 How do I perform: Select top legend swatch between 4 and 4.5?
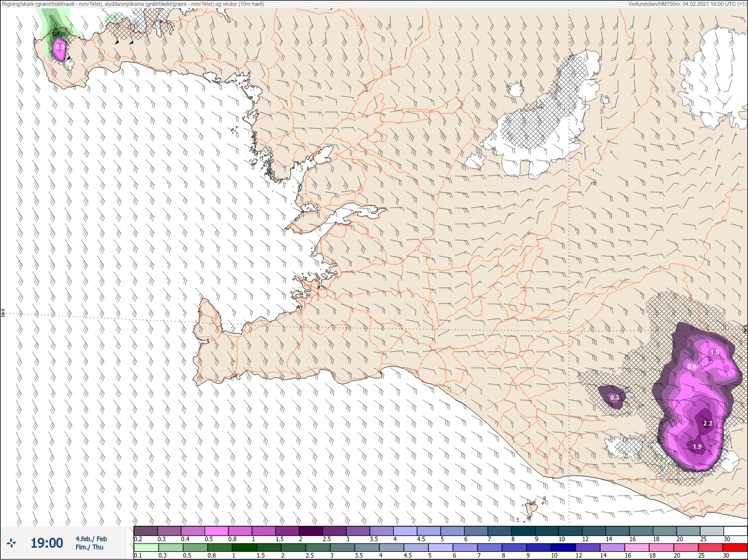(406, 531)
